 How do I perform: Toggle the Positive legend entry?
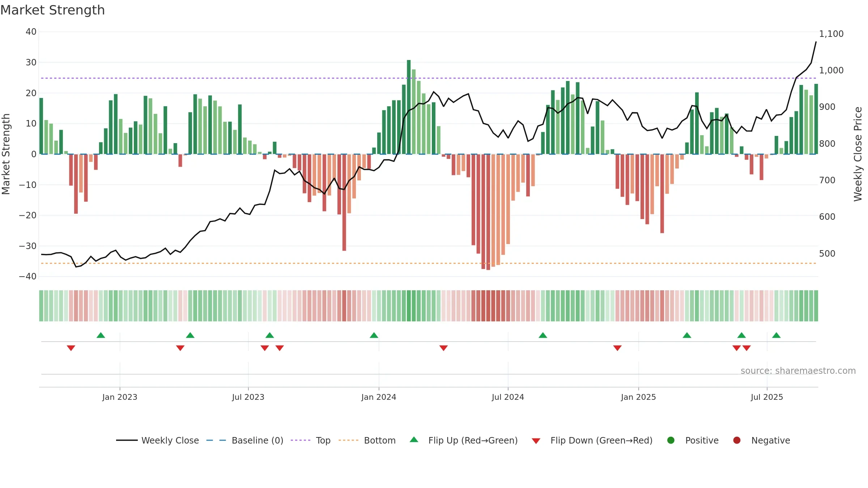coord(693,440)
